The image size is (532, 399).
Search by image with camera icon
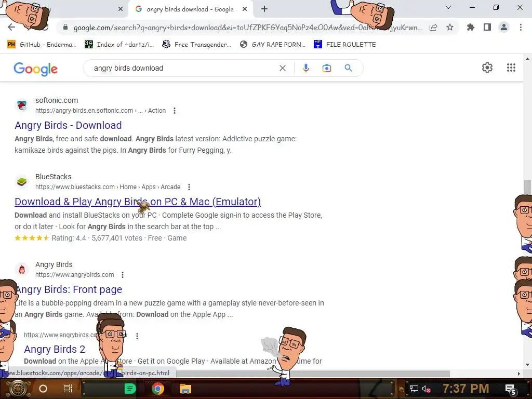tap(327, 68)
